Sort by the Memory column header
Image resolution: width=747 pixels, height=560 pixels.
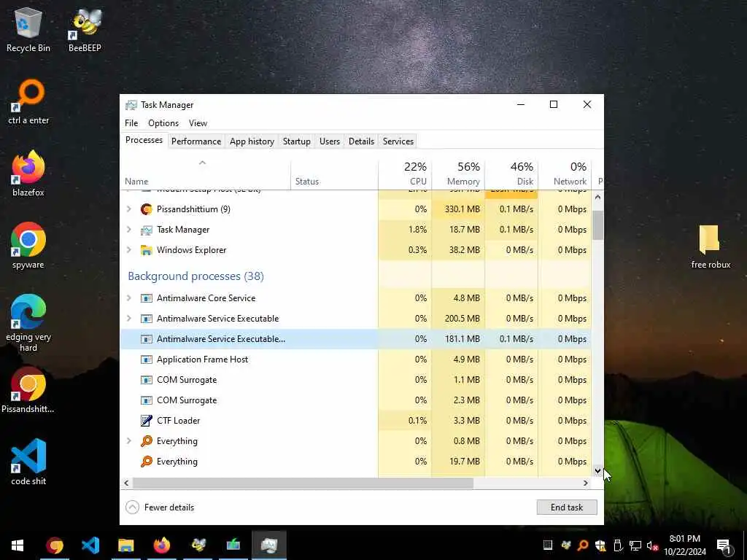pyautogui.click(x=458, y=174)
